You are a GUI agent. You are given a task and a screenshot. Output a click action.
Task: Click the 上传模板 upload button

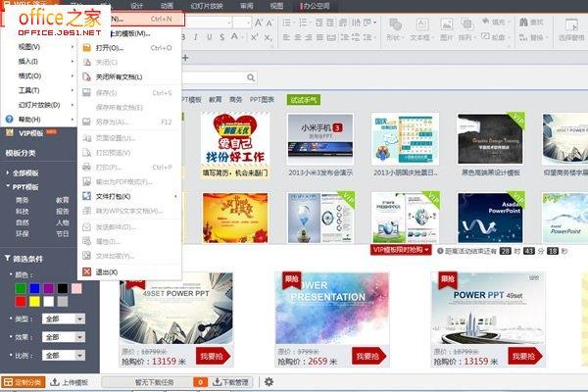[x=70, y=382]
